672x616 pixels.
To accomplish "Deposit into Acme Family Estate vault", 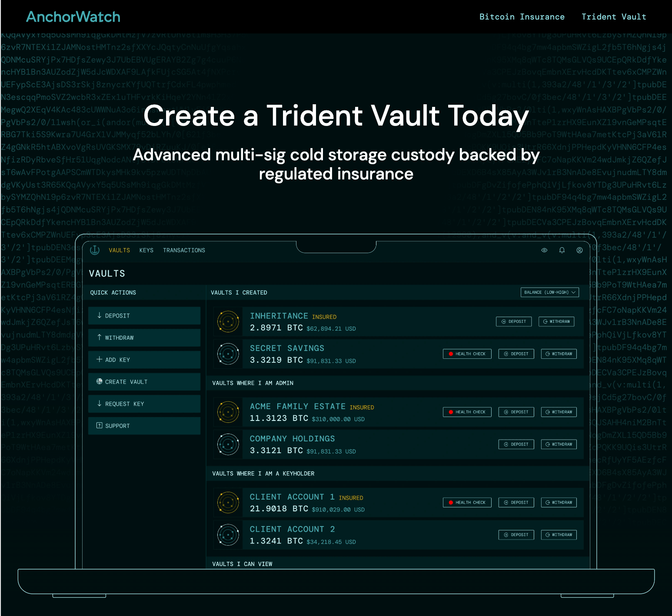I will 516,412.
